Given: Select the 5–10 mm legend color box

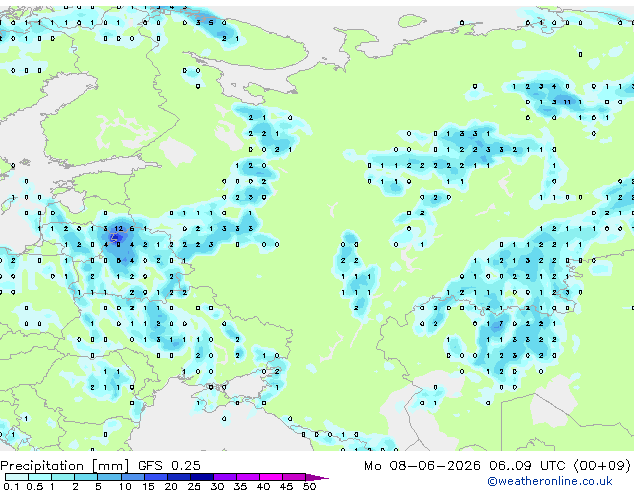Looking at the screenshot, I should (x=109, y=477).
